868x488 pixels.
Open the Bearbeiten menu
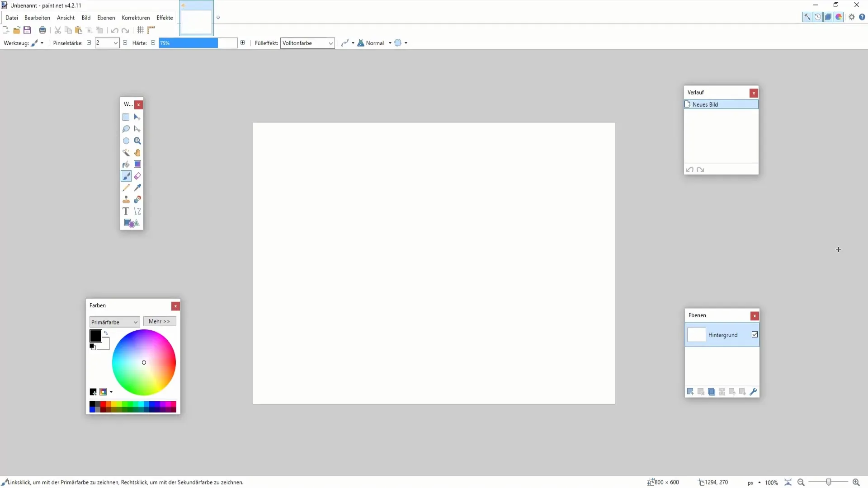37,18
